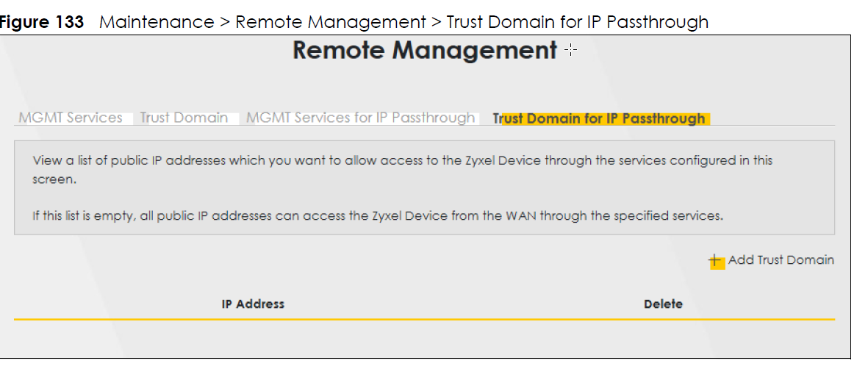Click the Remote Management page heading
868x369 pixels.
[425, 51]
